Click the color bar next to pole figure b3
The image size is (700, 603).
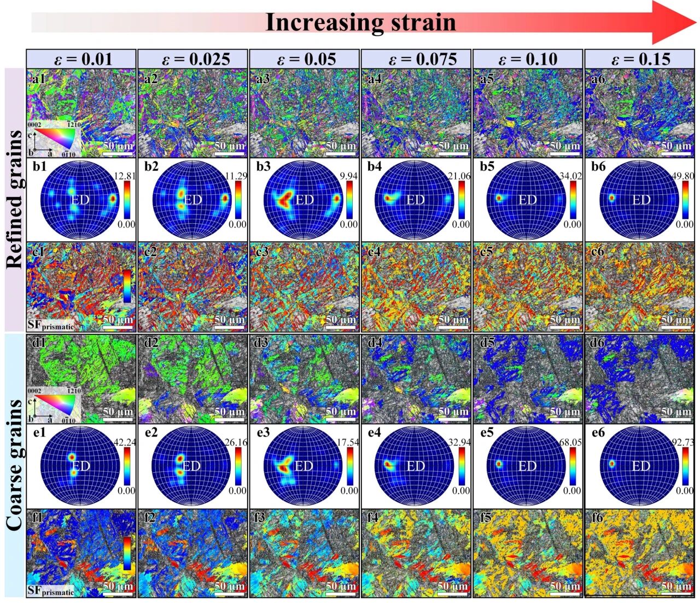click(x=351, y=200)
